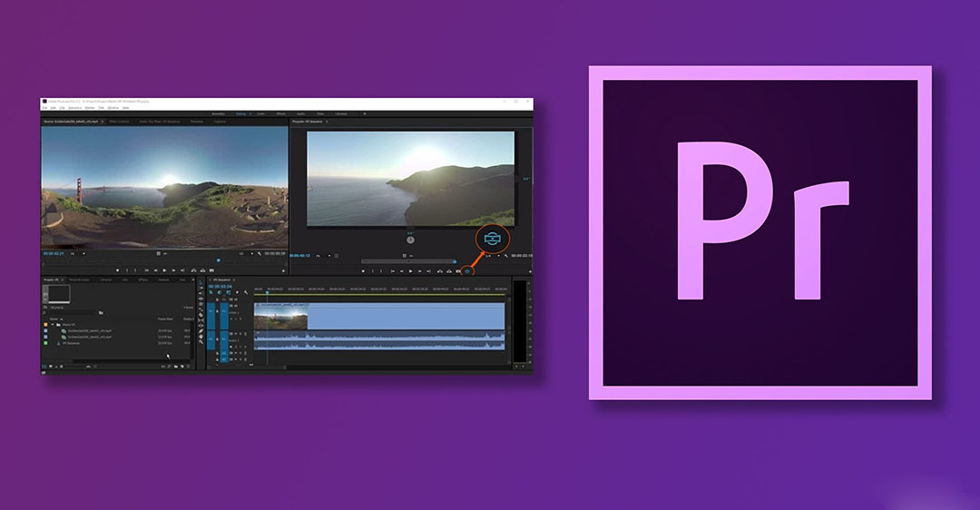Export frame from Program monitor
Viewport: 980px width, 510px height.
(457, 271)
